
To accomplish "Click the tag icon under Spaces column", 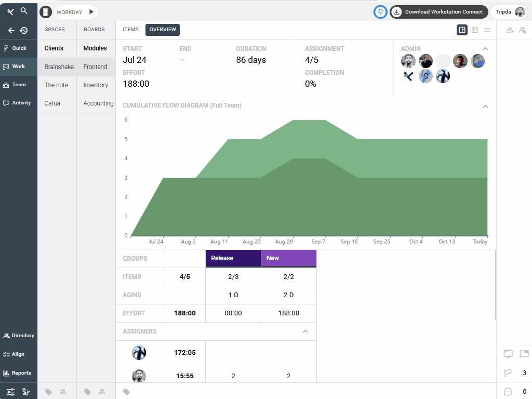I will (49, 392).
